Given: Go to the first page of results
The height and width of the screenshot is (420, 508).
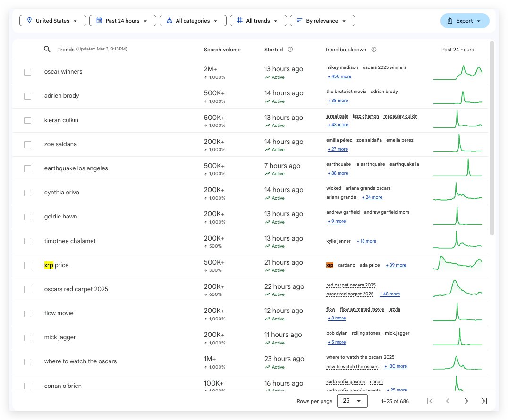Looking at the screenshot, I should 430,401.
